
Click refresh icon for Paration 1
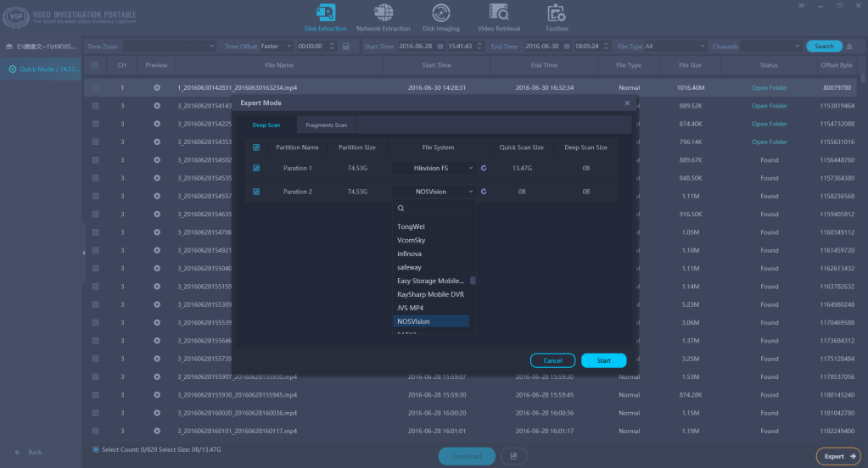pos(483,168)
